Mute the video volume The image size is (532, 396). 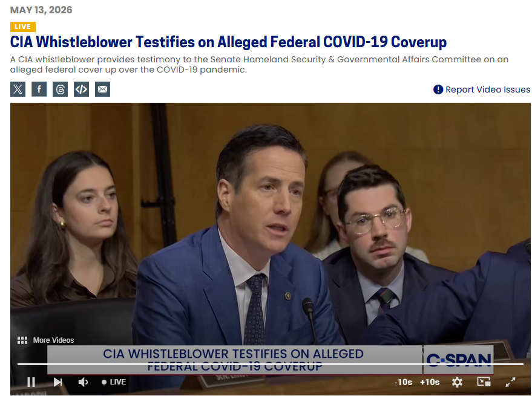(83, 382)
